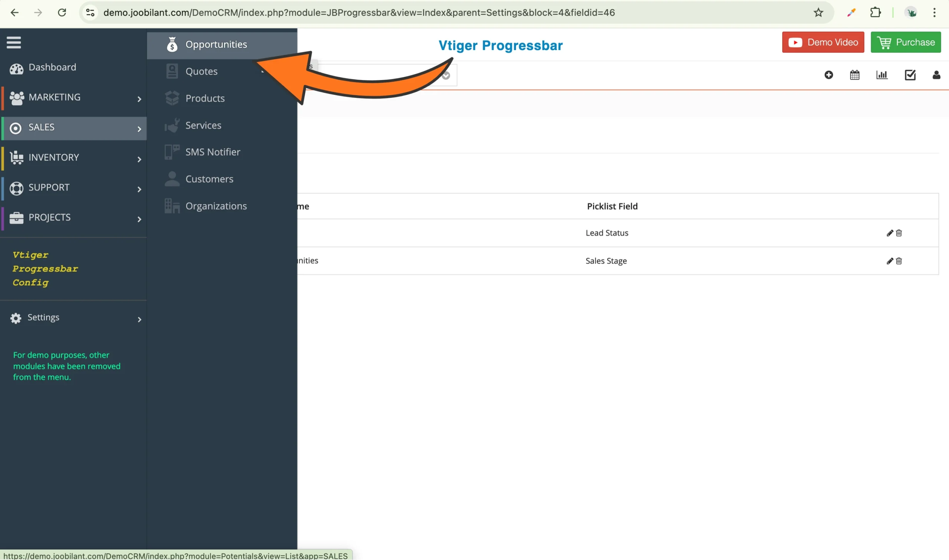Open browser extensions puzzle icon
The image size is (949, 560).
(x=876, y=13)
